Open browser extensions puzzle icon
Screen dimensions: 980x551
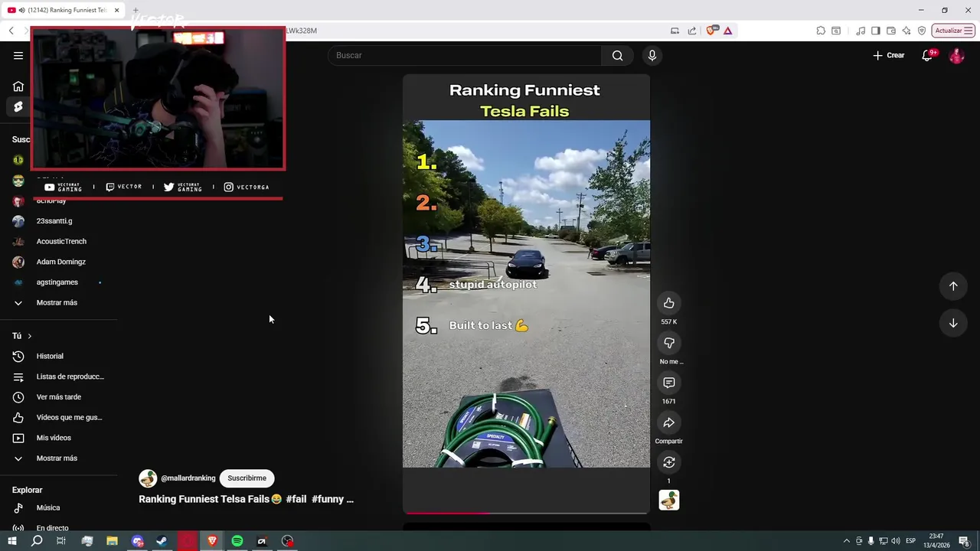pyautogui.click(x=821, y=31)
